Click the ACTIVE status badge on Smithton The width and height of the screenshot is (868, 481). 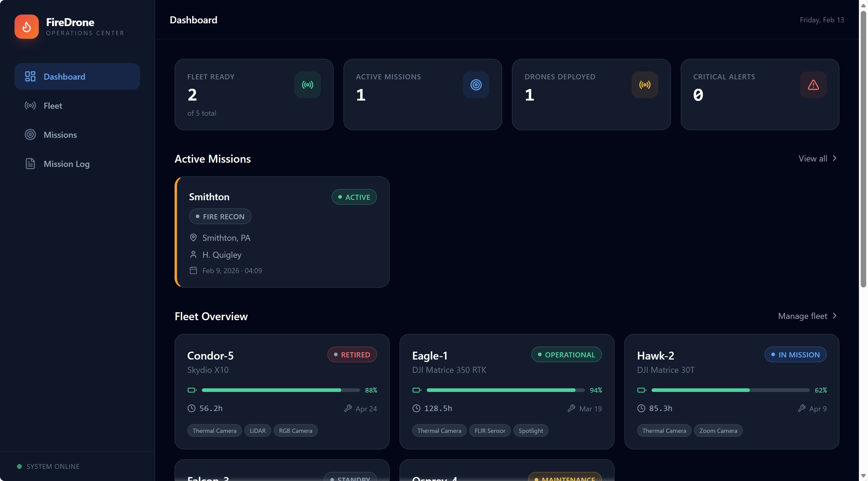pos(354,197)
